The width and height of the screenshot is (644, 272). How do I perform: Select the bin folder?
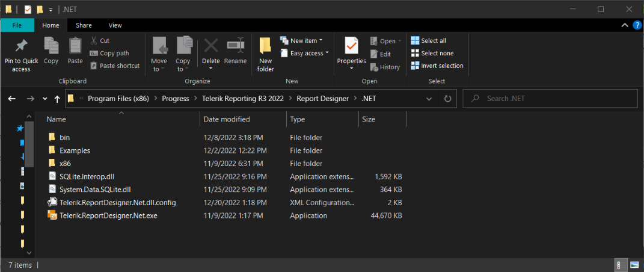(64, 138)
